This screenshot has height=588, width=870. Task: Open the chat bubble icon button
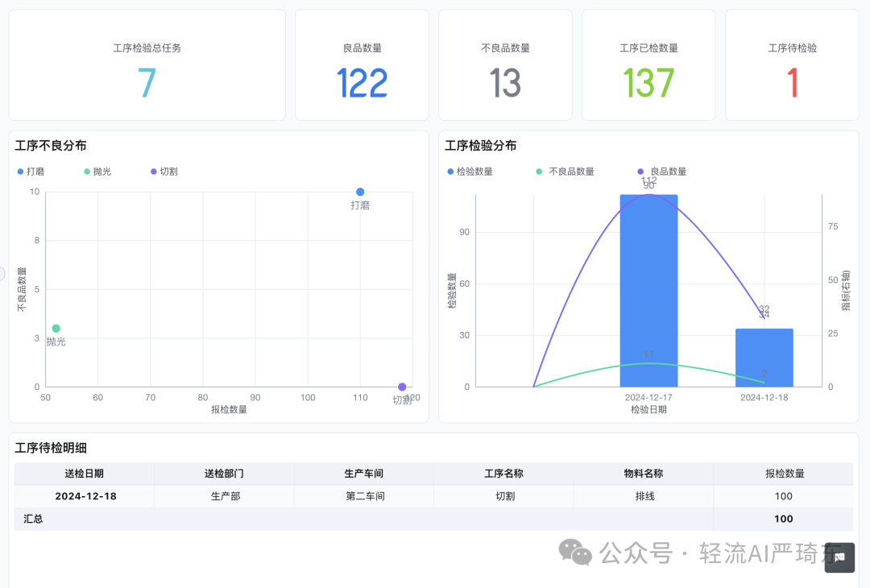pos(839,557)
